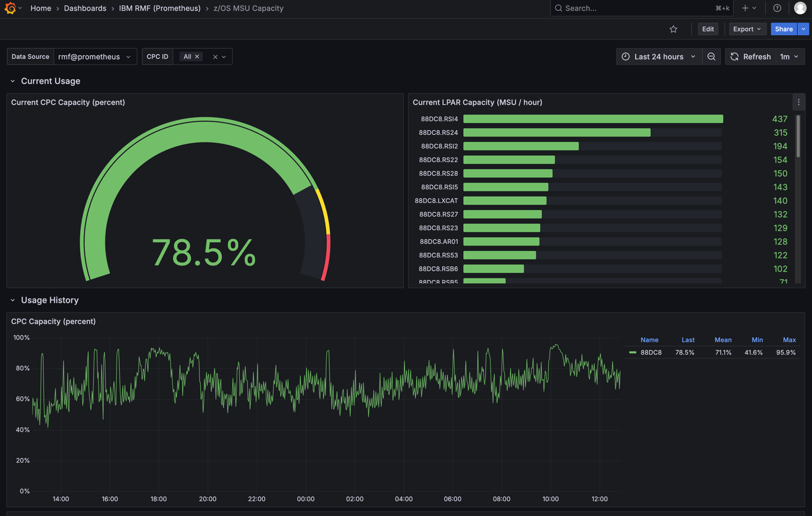Click the LPAR panel vertical scrollbar
This screenshot has width=812, height=516.
[x=798, y=136]
